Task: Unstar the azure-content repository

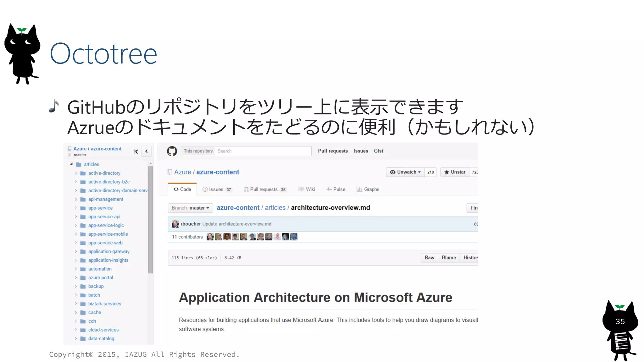Action: click(455, 172)
